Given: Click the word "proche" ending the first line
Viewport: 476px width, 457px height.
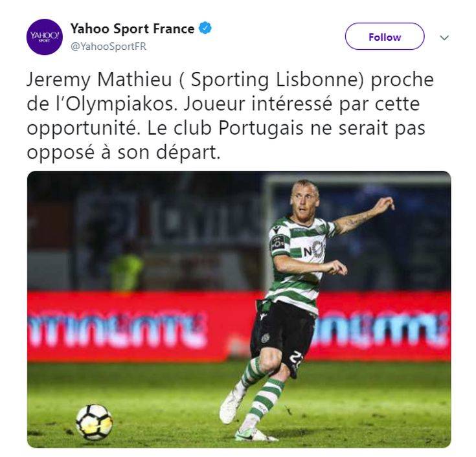Looking at the screenshot, I should pyautogui.click(x=402, y=80).
